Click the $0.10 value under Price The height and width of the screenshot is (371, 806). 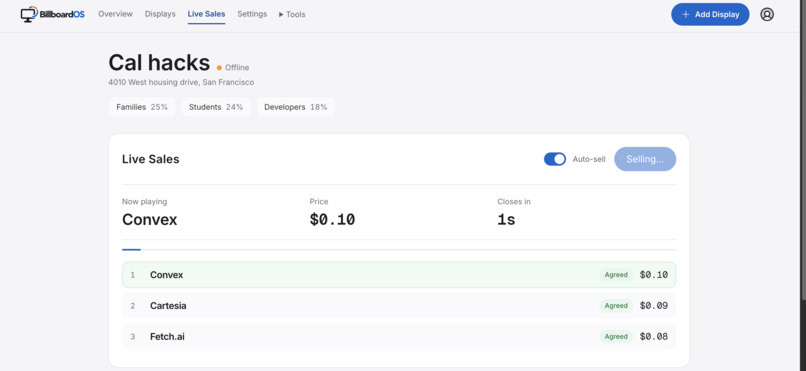click(x=332, y=220)
